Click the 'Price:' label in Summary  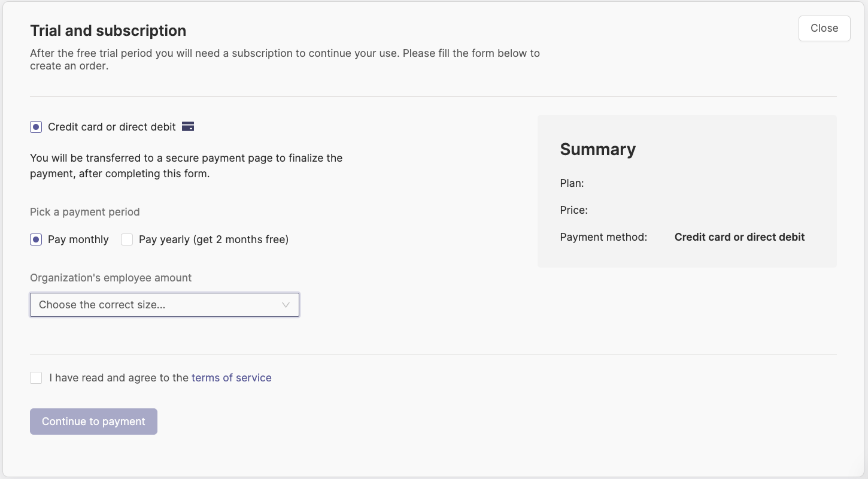point(574,210)
